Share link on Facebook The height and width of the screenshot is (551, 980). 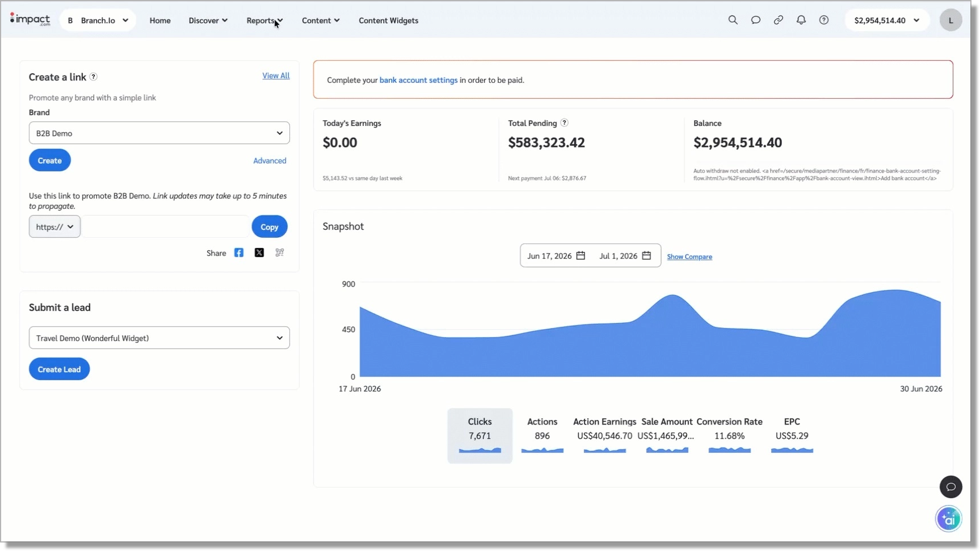click(x=239, y=253)
